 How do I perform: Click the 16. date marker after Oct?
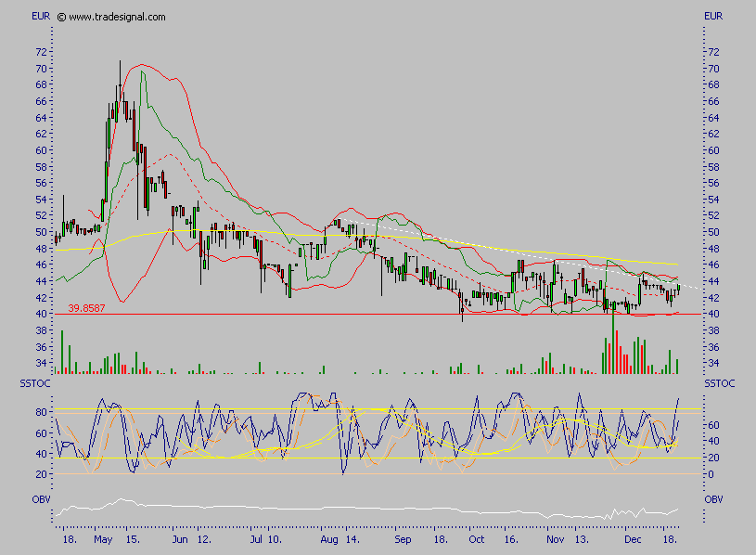coord(511,539)
